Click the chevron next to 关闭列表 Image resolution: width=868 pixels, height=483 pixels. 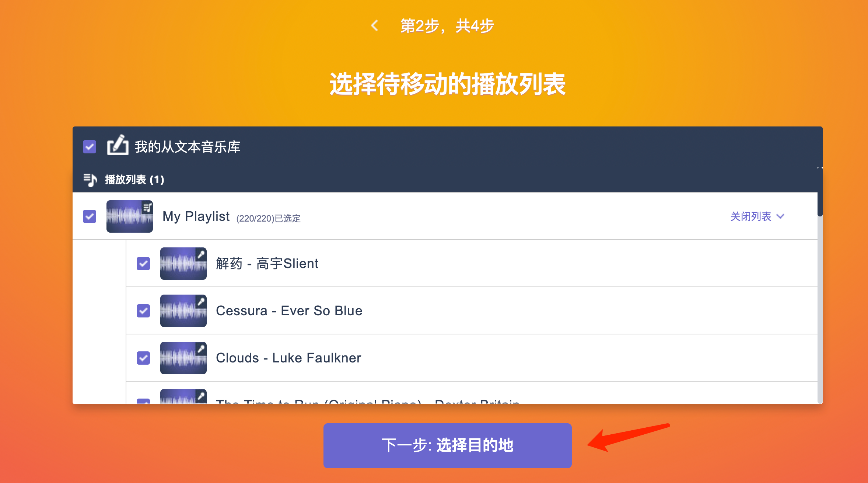pyautogui.click(x=780, y=216)
